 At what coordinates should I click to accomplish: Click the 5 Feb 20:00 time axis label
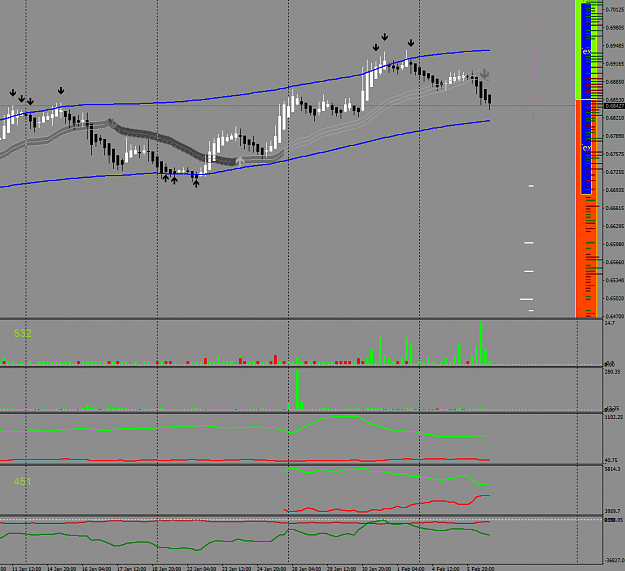click(480, 569)
